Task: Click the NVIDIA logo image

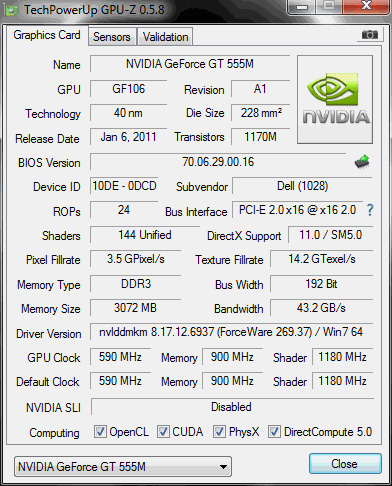Action: tap(335, 100)
